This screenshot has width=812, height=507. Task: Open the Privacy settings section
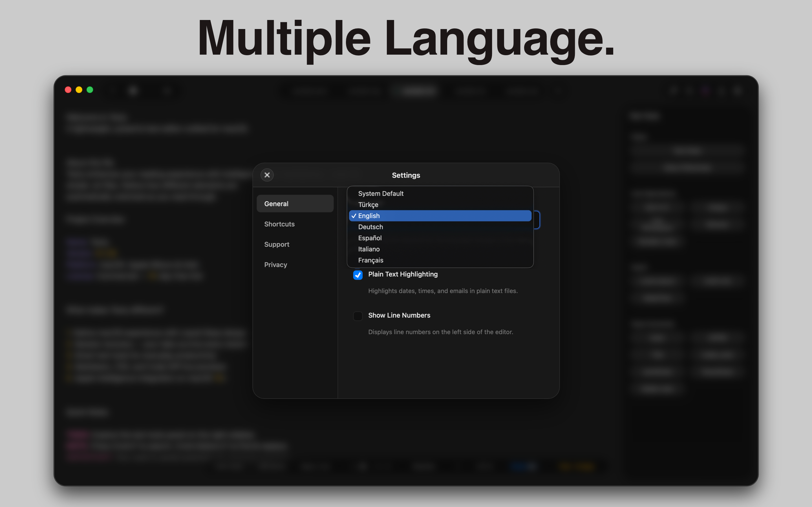click(x=275, y=264)
